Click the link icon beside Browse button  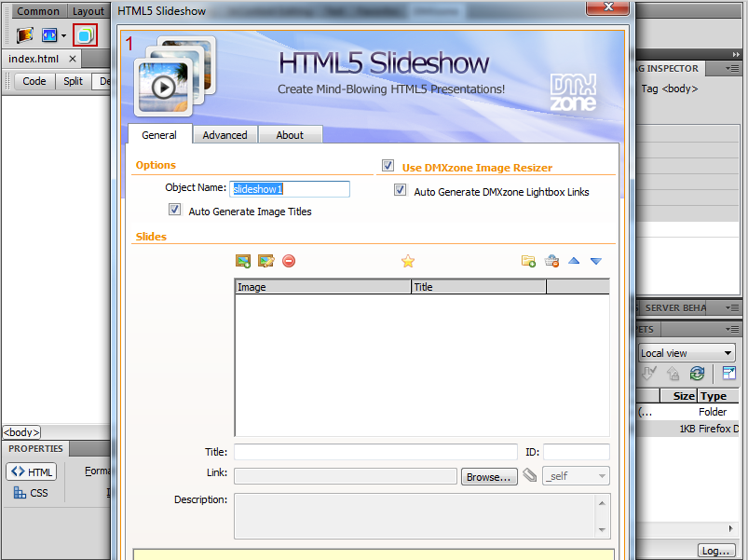(529, 475)
